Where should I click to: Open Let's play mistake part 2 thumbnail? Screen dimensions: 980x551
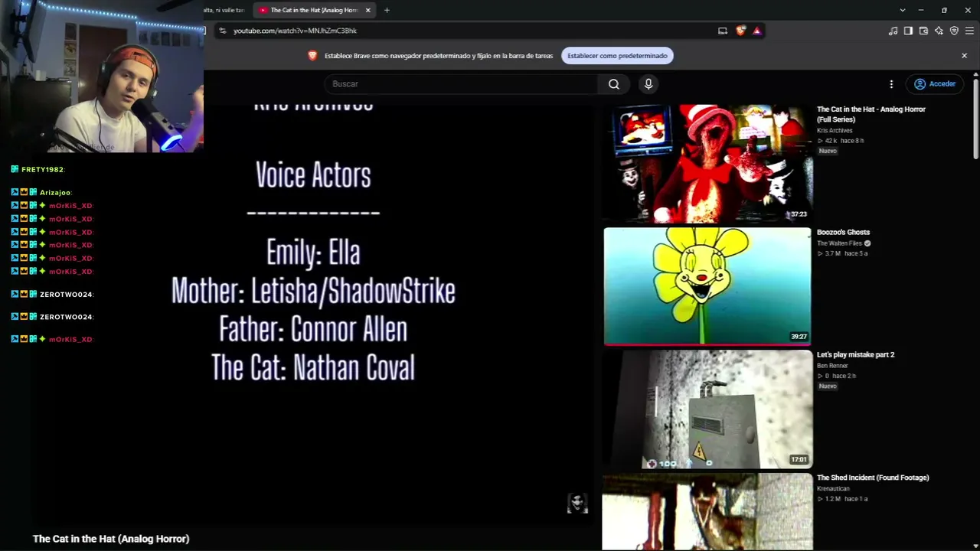pyautogui.click(x=707, y=409)
